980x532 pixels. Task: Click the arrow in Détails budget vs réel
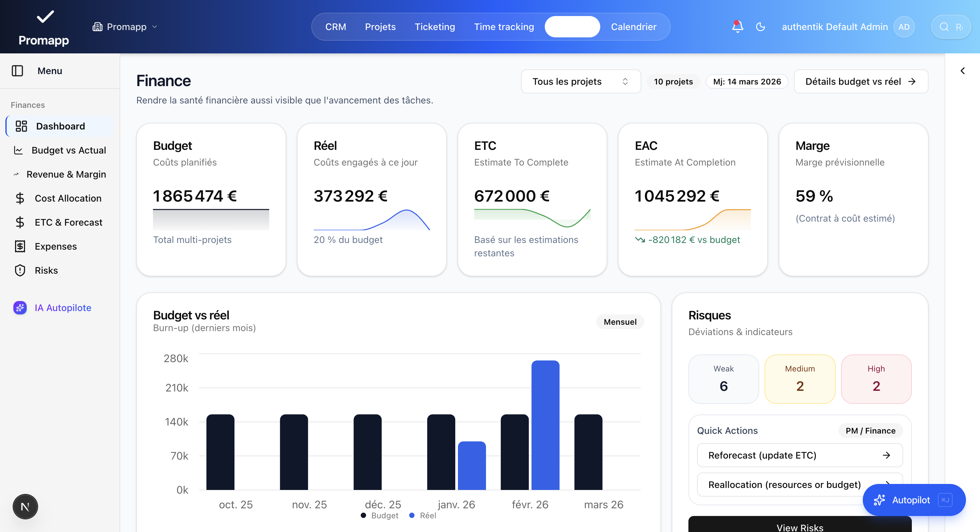[x=912, y=81]
